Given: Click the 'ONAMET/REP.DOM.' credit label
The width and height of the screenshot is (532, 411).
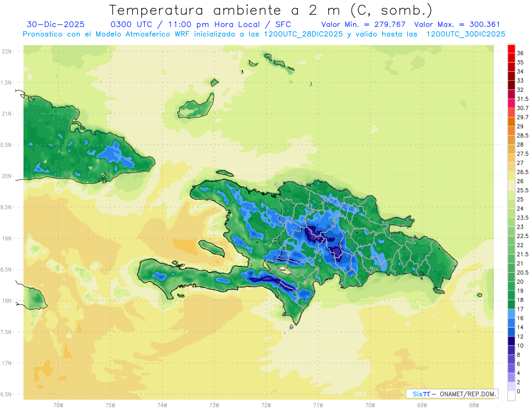Looking at the screenshot, I should coord(469,394).
